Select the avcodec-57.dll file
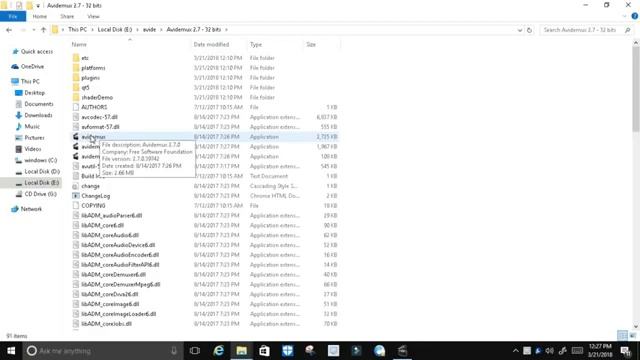 coord(99,117)
